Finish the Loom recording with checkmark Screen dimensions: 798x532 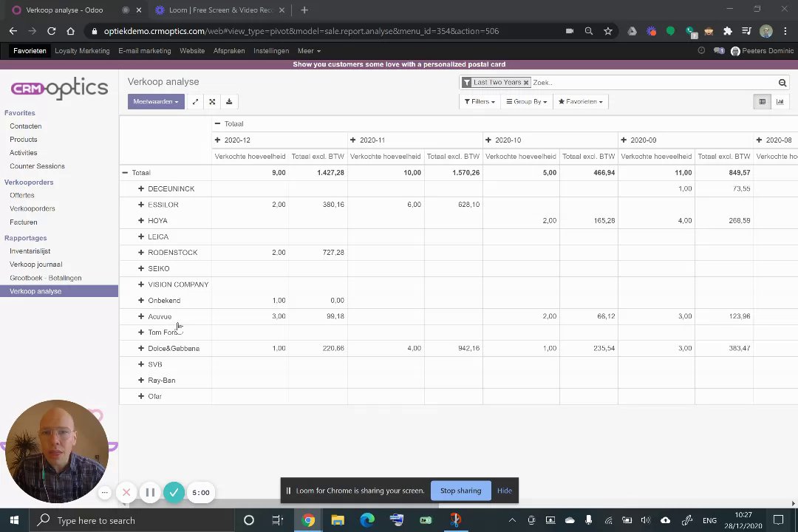pyautogui.click(x=174, y=492)
